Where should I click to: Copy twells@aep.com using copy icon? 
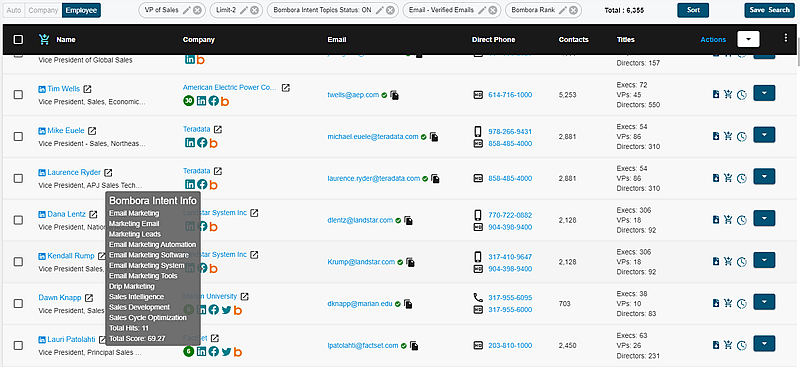tap(394, 95)
